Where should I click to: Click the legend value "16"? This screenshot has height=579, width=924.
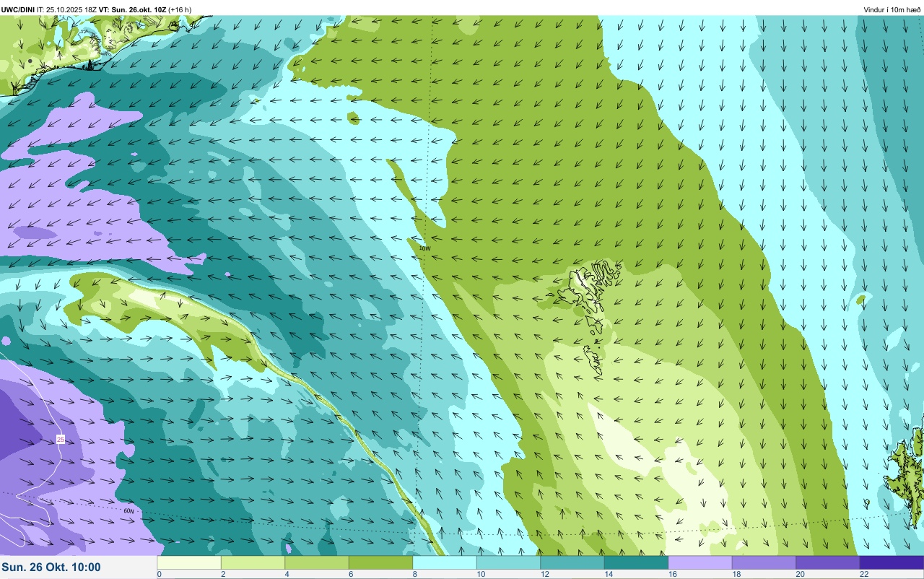(x=673, y=575)
